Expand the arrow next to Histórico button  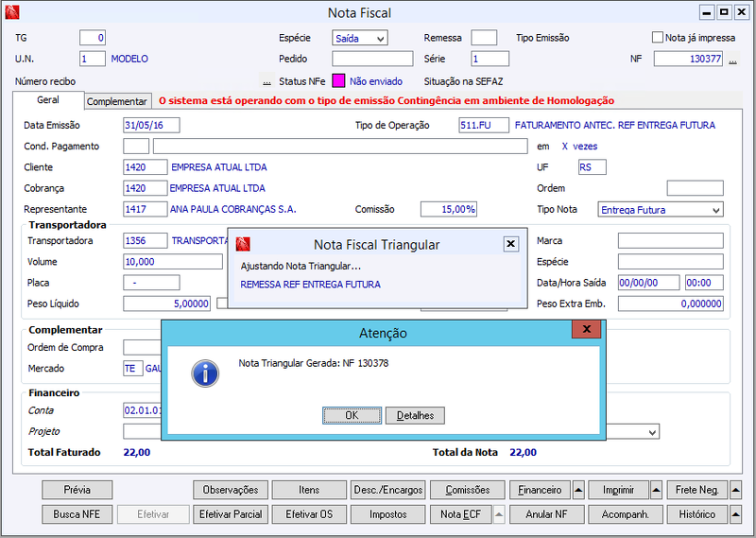click(x=735, y=514)
